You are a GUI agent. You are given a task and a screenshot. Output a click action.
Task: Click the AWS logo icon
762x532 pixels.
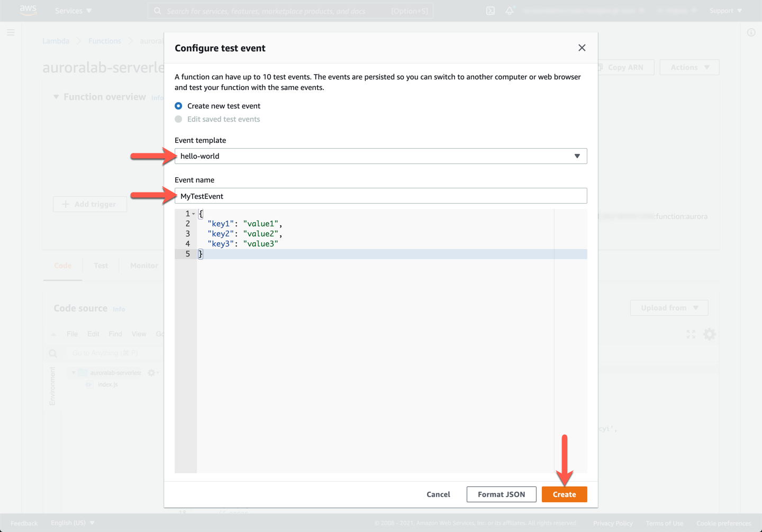(28, 11)
